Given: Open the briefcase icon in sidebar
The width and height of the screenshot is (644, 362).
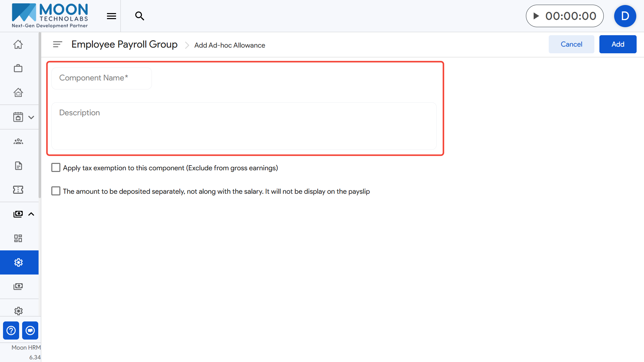Looking at the screenshot, I should point(18,68).
